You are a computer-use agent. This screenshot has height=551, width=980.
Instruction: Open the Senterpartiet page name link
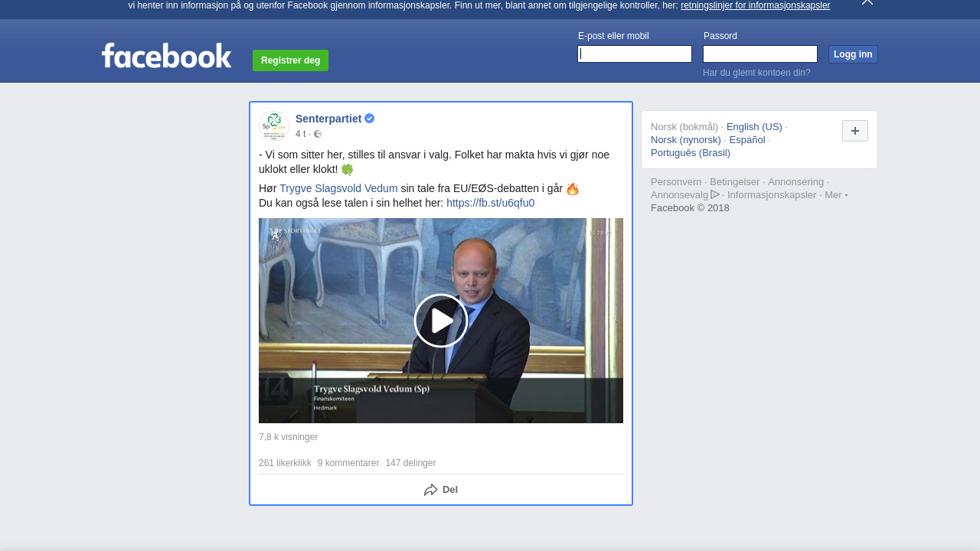click(328, 119)
